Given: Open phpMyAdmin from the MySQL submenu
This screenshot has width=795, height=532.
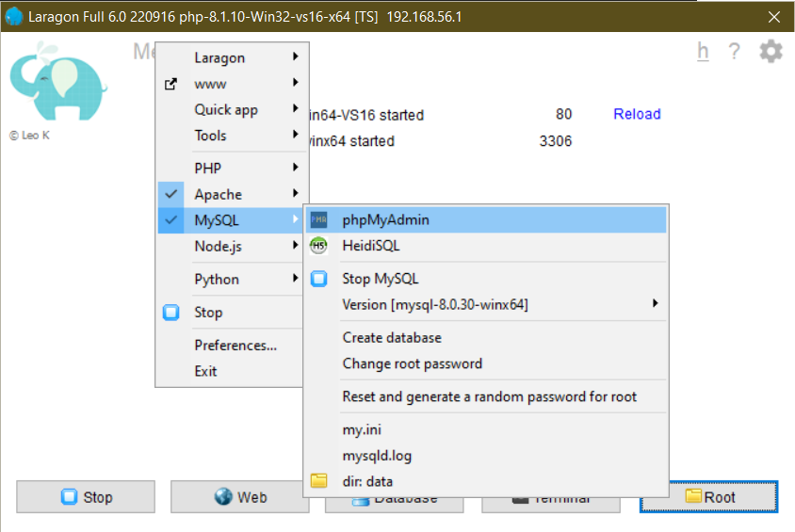Looking at the screenshot, I should (486, 220).
